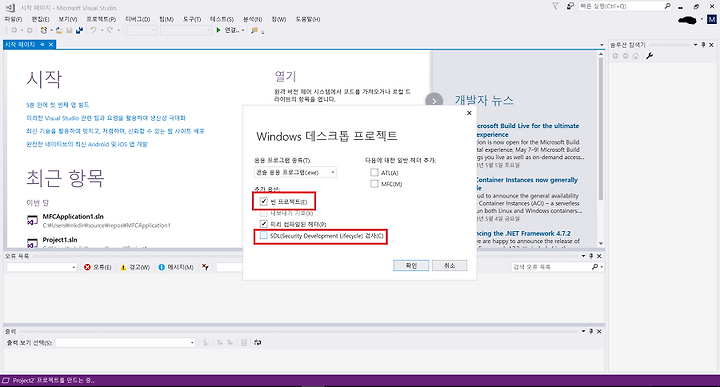Click the output toggle word wrap icon
The width and height of the screenshot is (720, 387).
[x=258, y=342]
